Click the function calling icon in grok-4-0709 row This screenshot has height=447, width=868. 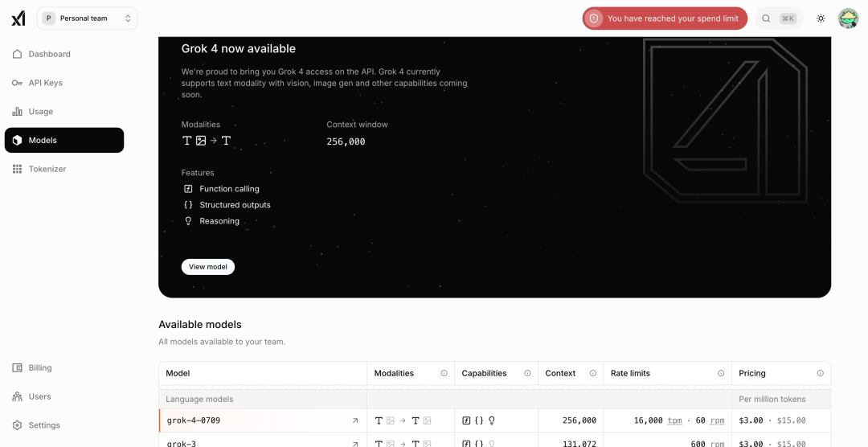pyautogui.click(x=466, y=421)
